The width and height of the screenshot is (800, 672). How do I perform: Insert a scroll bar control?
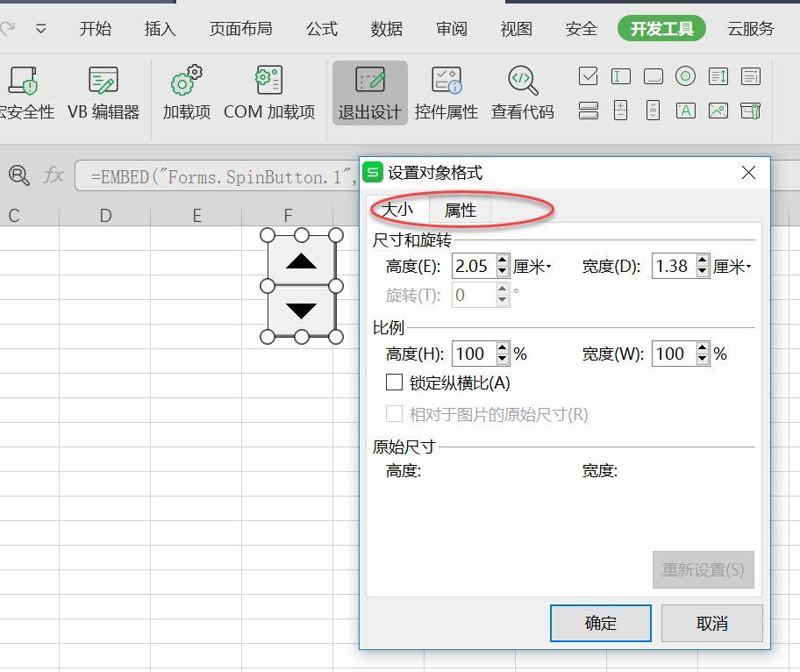pyautogui.click(x=653, y=111)
